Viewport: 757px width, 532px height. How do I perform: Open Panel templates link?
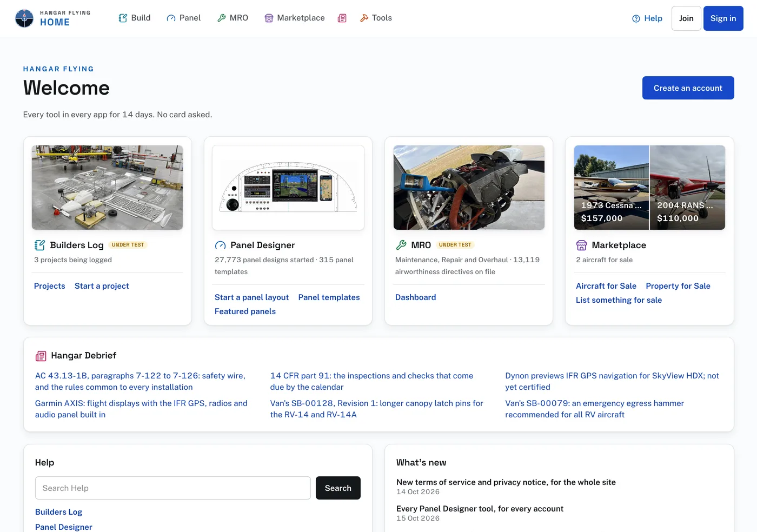pos(329,297)
